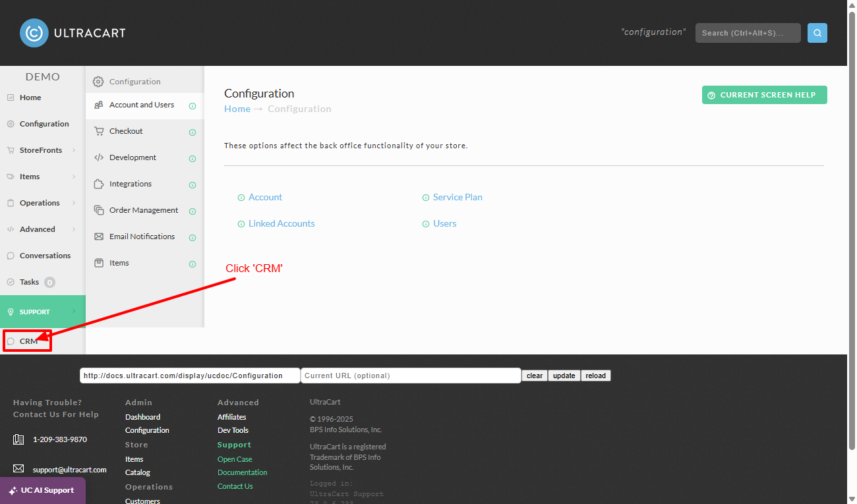Click the Current Screen Help button
Screen dimensions: 857x504
tap(765, 95)
